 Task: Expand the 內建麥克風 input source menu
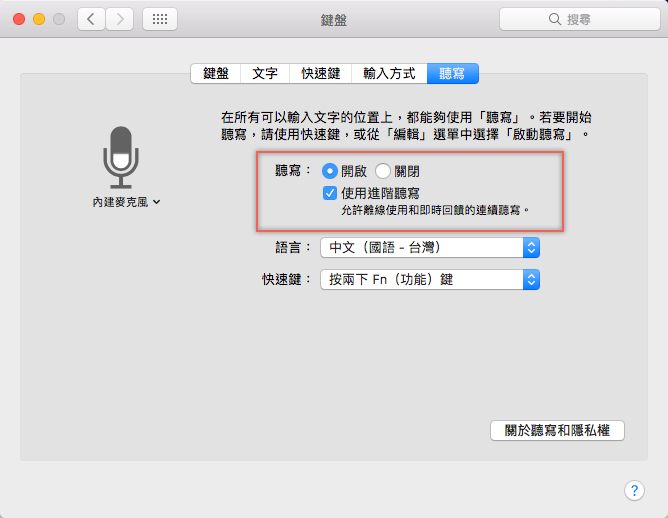(x=127, y=202)
